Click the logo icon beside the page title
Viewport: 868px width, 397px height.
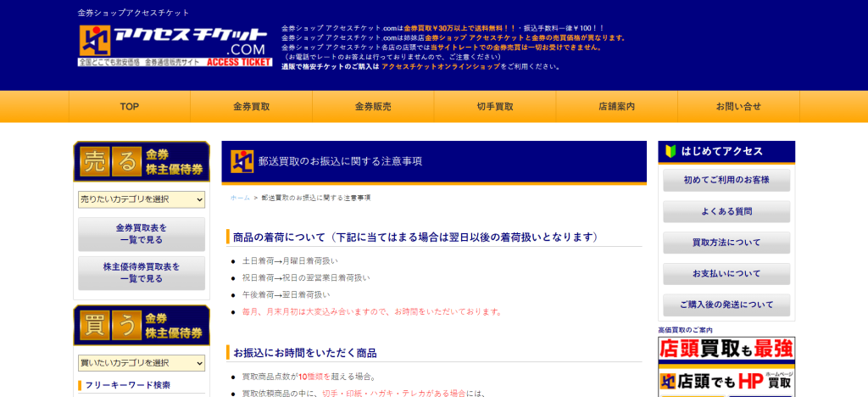coord(242,161)
